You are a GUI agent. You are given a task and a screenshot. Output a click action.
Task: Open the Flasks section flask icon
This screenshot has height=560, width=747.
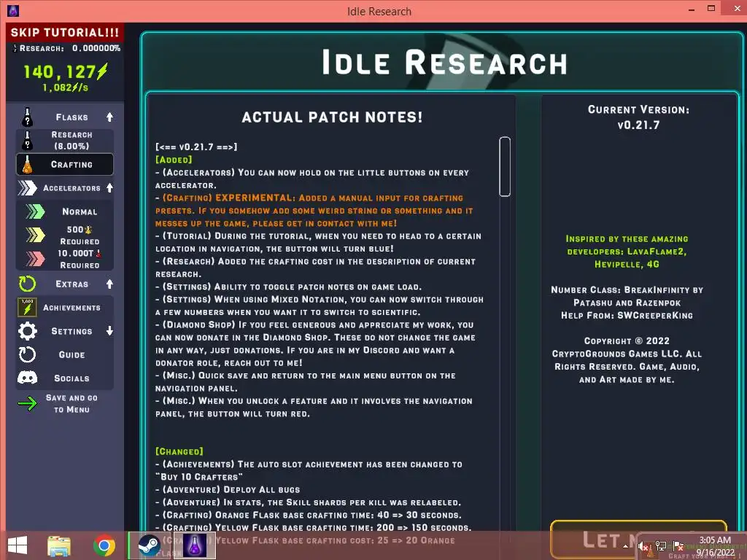click(27, 117)
